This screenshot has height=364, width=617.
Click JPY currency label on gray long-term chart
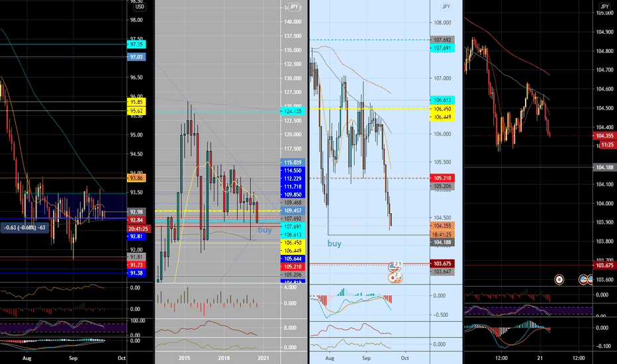pos(294,7)
